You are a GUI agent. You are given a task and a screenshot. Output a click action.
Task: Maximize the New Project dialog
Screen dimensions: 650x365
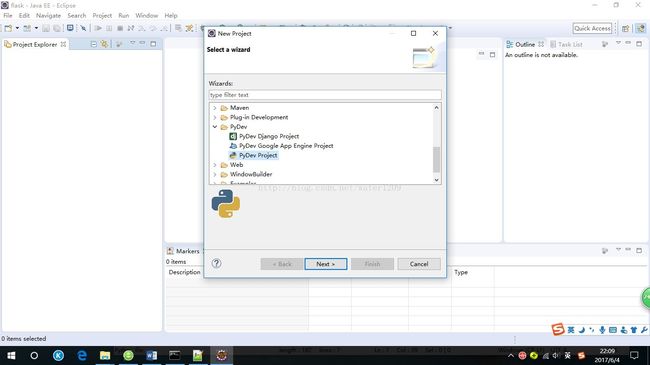point(413,33)
